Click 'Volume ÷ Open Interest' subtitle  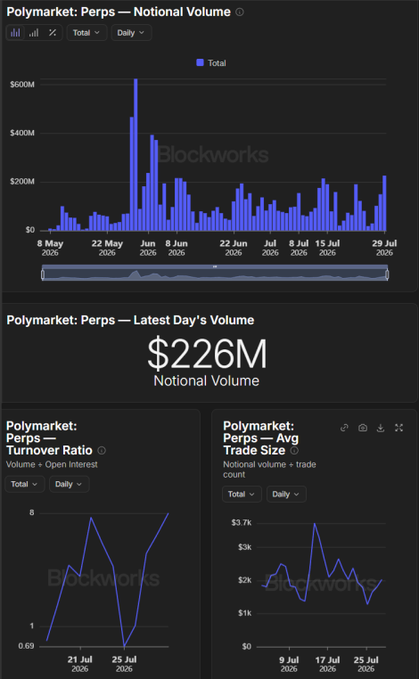[x=52, y=464]
